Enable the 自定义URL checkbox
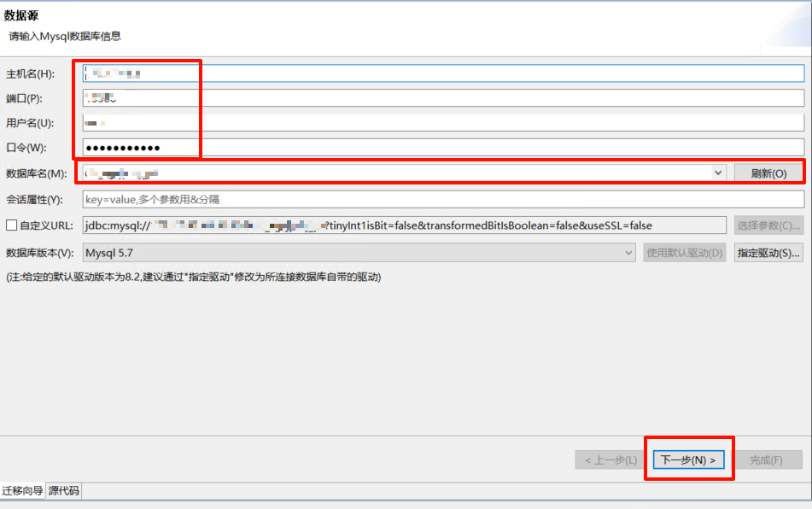812x509 pixels. 11,225
